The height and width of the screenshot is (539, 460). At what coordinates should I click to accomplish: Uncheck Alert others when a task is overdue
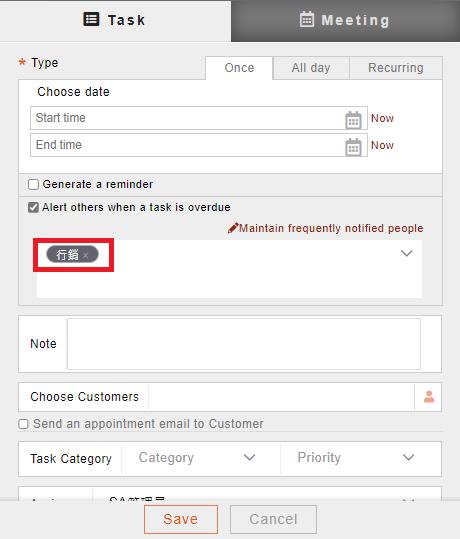click(x=33, y=208)
